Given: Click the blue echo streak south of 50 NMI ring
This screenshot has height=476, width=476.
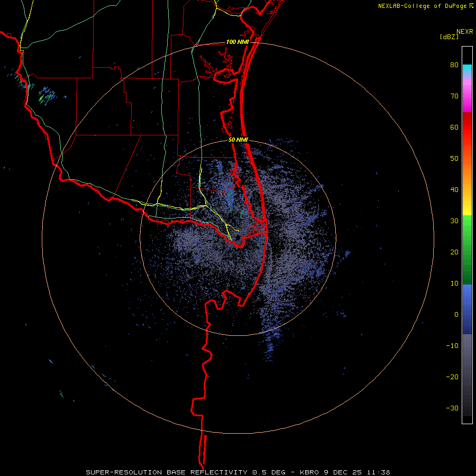Looking at the screenshot, I should (x=269, y=349).
